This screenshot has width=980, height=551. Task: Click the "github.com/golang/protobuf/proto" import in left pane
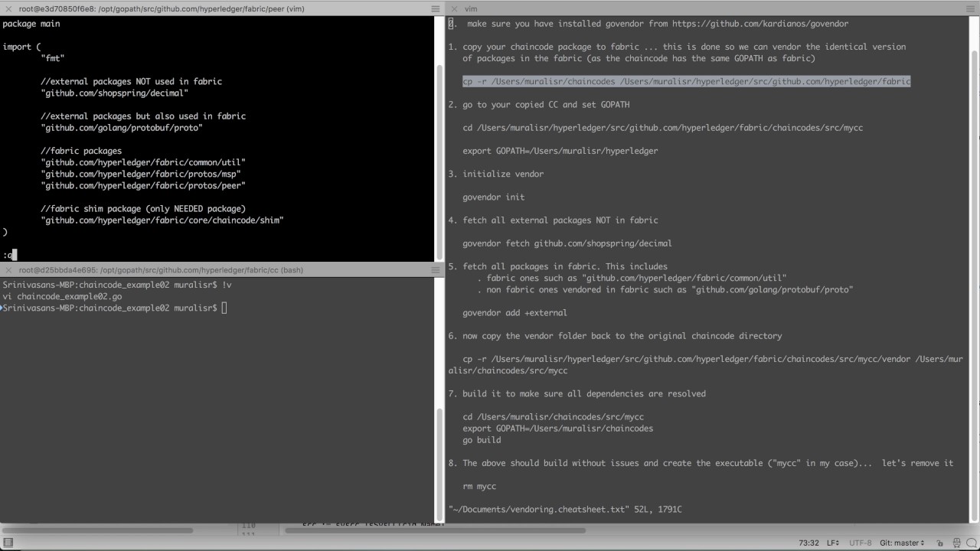(122, 128)
